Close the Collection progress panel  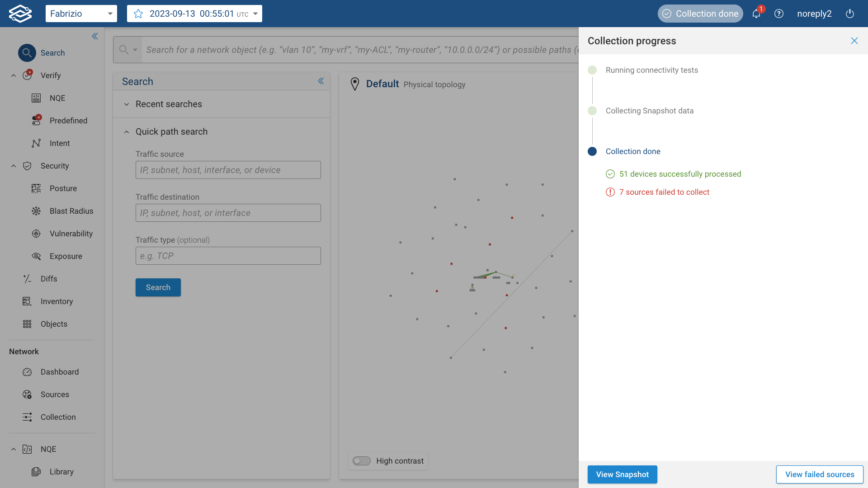pyautogui.click(x=854, y=41)
